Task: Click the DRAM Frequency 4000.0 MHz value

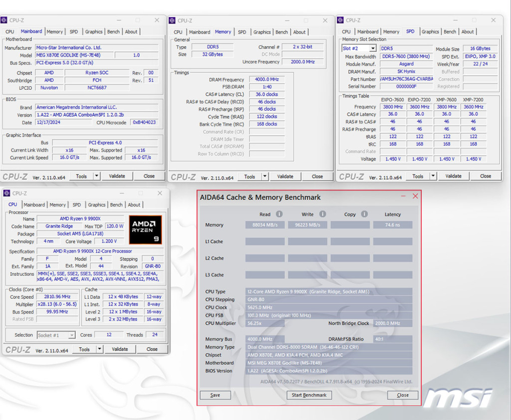Action: (x=266, y=79)
